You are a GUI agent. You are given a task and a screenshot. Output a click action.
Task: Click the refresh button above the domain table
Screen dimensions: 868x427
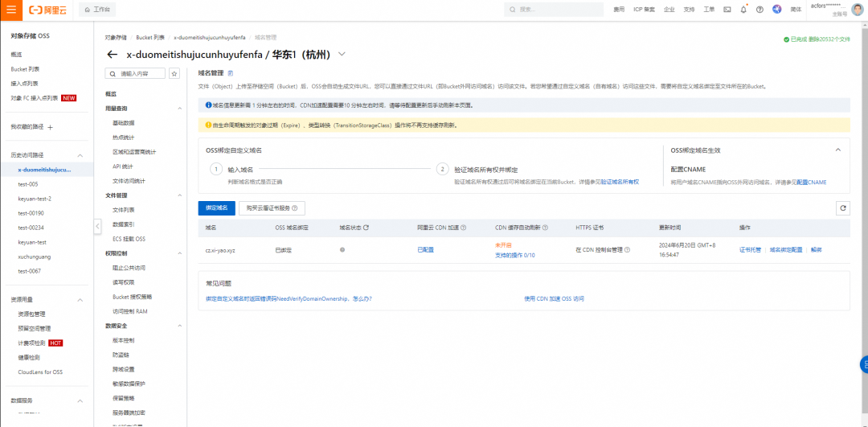(842, 208)
